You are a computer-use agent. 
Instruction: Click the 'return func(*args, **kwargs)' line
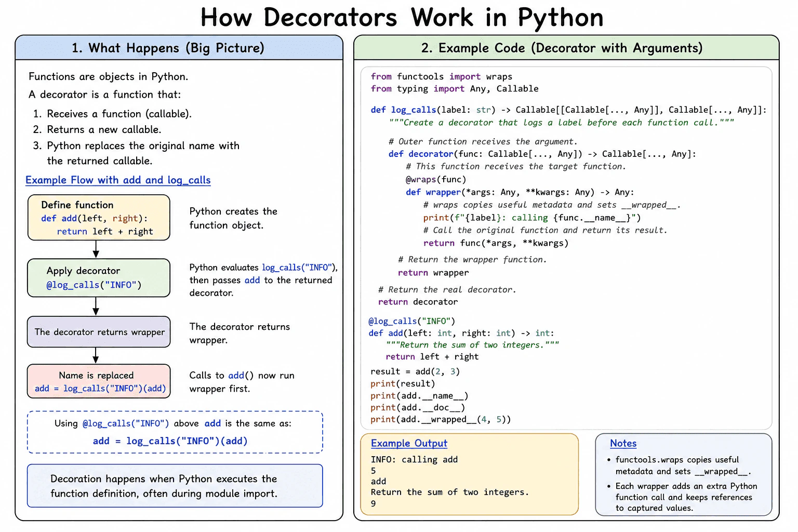[496, 243]
